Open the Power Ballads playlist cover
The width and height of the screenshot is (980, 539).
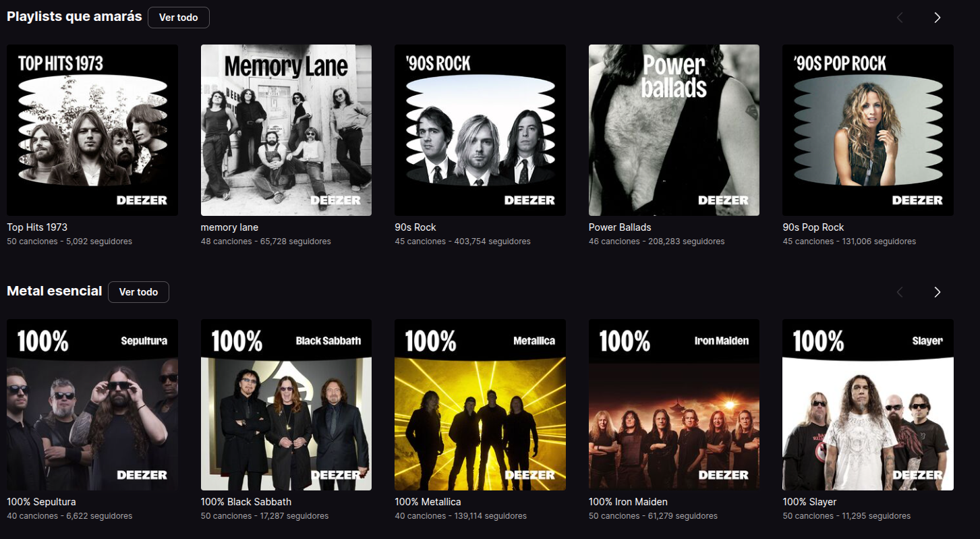(674, 130)
